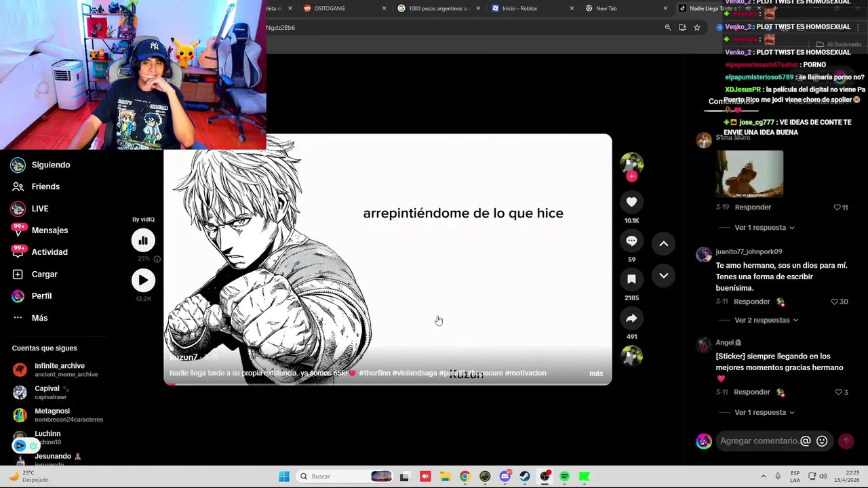Click the Windows Start button
The width and height of the screenshot is (868, 488).
284,476
